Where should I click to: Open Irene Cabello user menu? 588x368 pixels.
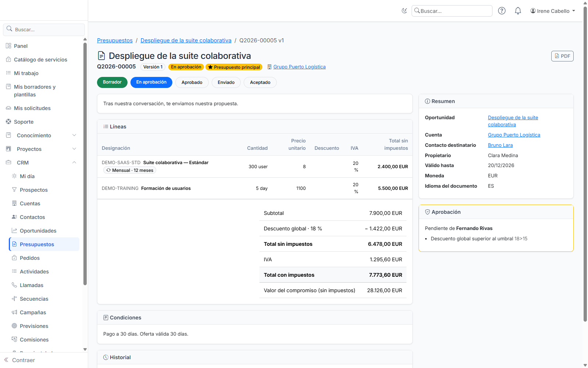[x=552, y=11]
